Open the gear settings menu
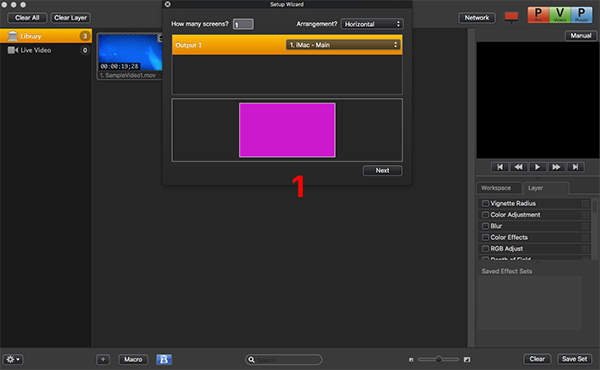The width and height of the screenshot is (600, 370). coord(13,359)
